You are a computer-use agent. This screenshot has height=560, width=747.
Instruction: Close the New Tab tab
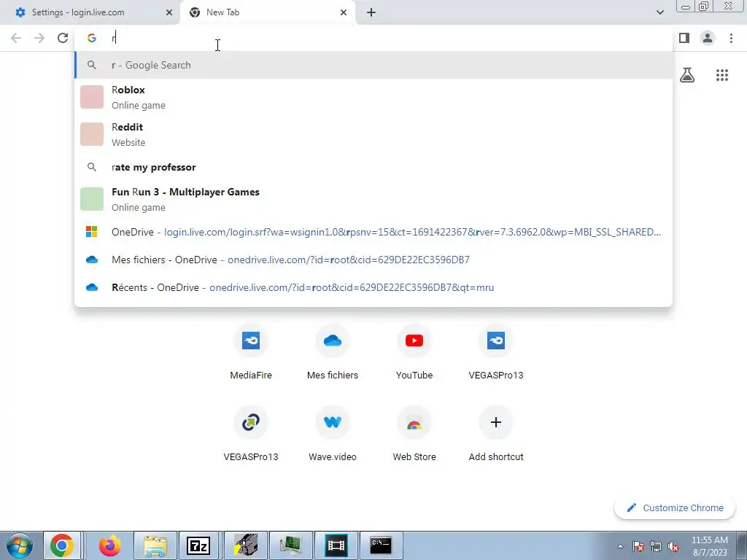tap(344, 12)
